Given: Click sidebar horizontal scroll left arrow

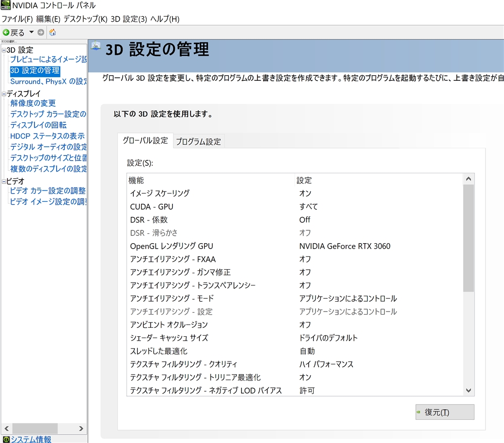Looking at the screenshot, I should click(6, 429).
